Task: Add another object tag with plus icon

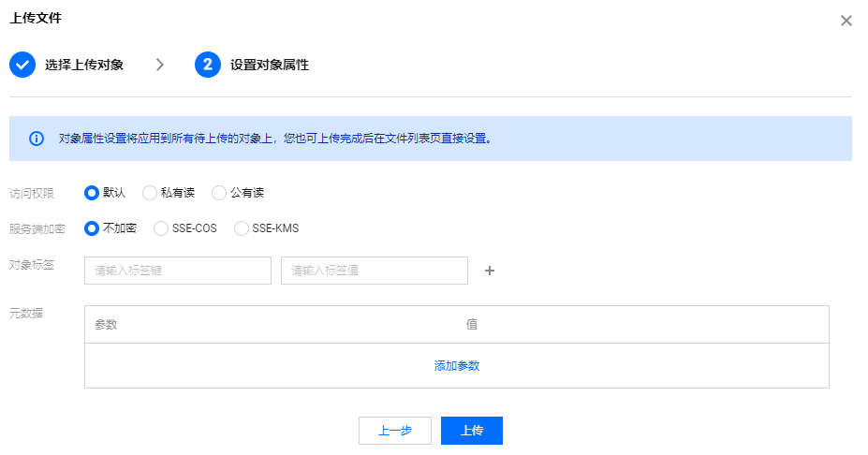Action: coord(490,271)
